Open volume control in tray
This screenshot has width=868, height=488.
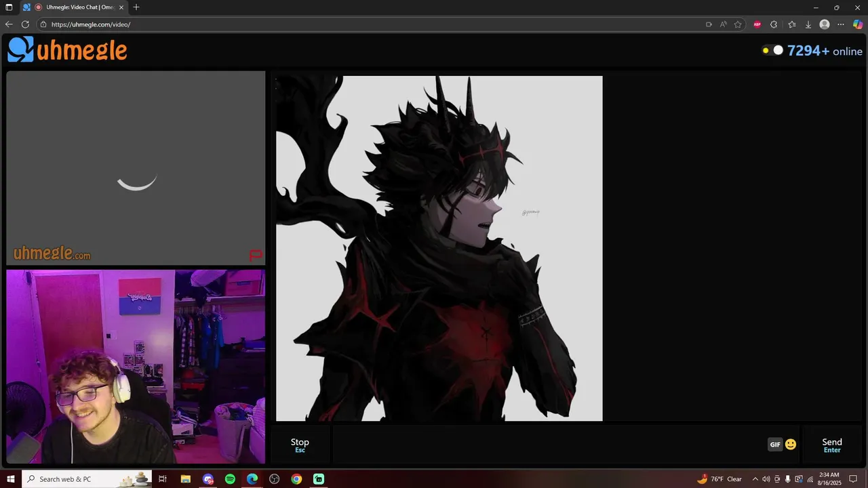[766, 479]
